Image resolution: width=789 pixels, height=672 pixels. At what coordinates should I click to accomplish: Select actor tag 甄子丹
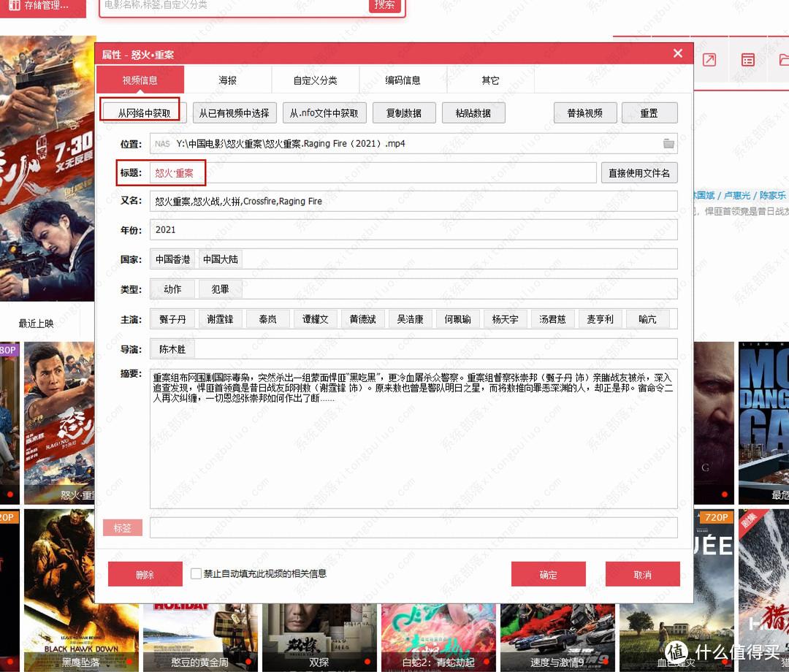pyautogui.click(x=172, y=319)
